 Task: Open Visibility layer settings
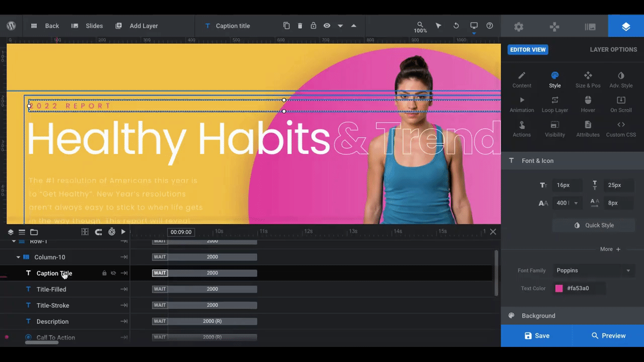[x=555, y=129]
